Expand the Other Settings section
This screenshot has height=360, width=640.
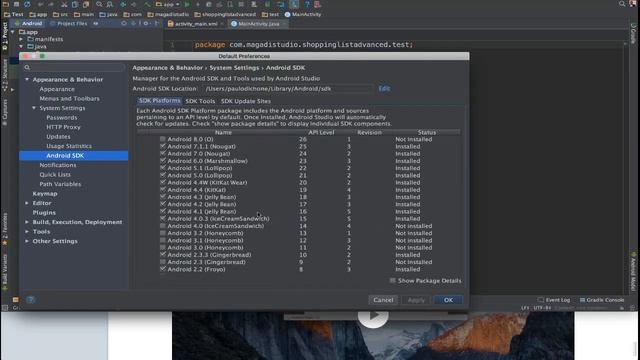(x=27, y=241)
